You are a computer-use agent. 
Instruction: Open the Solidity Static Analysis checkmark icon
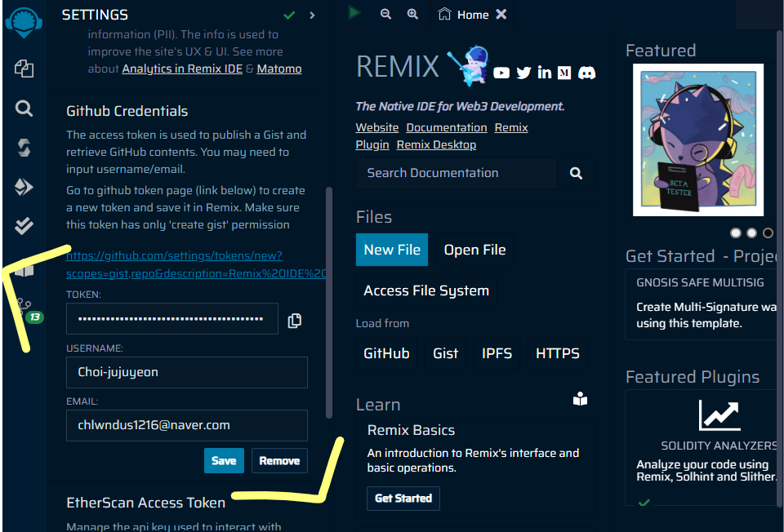coord(24,226)
